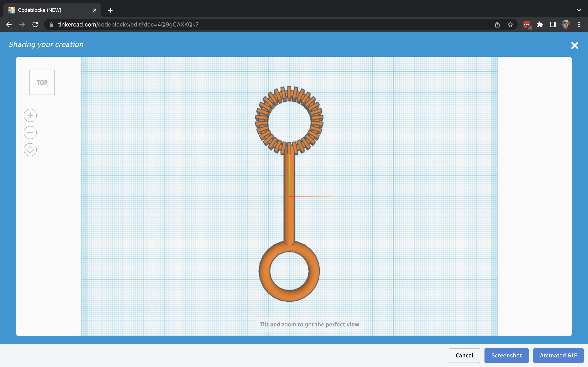Open the browser share icon
The width and height of the screenshot is (588, 367).
coord(497,24)
